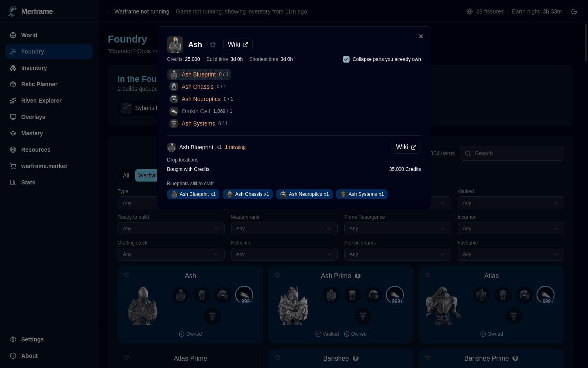Open the Favourite filter dropdown

click(511, 254)
